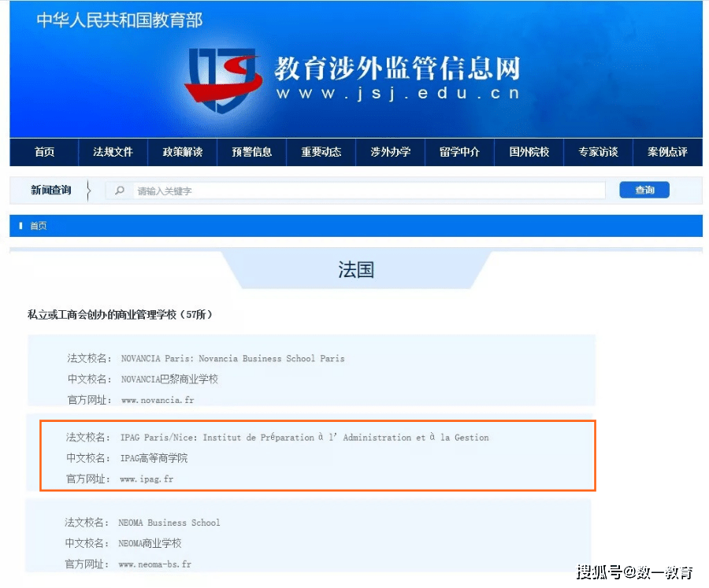This screenshot has width=709, height=588.
Task: Open the 涉外办学 navigation item
Action: pos(391,152)
